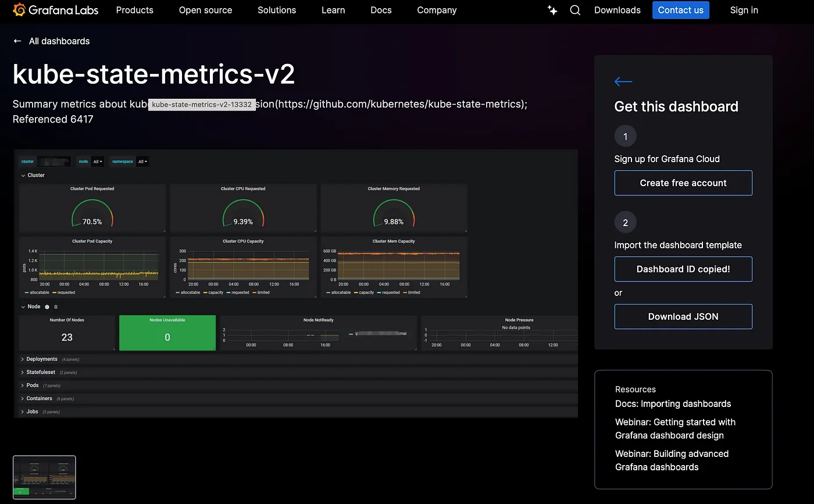The width and height of the screenshot is (814, 504).
Task: Go to Downloads page
Action: (x=617, y=10)
